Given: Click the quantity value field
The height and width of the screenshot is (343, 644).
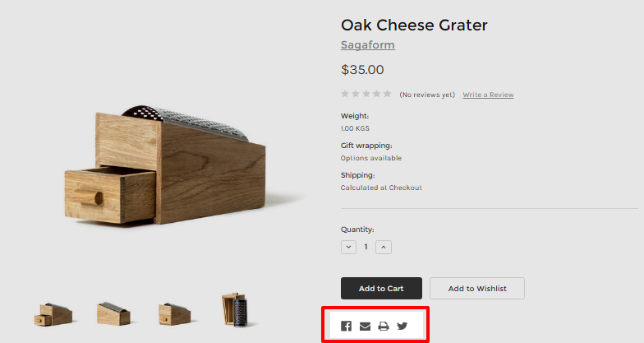Looking at the screenshot, I should click(366, 247).
